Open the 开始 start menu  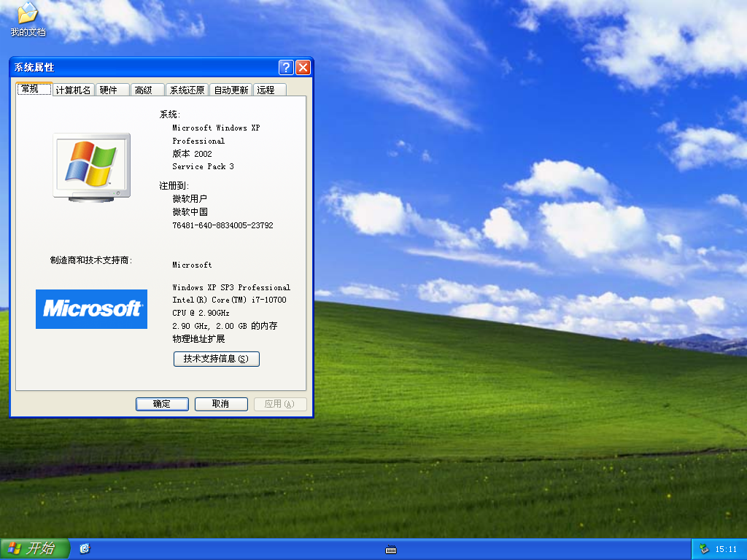click(35, 548)
